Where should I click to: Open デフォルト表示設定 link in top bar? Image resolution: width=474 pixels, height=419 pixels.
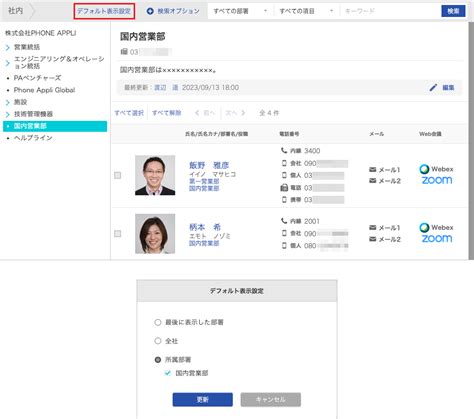[104, 11]
